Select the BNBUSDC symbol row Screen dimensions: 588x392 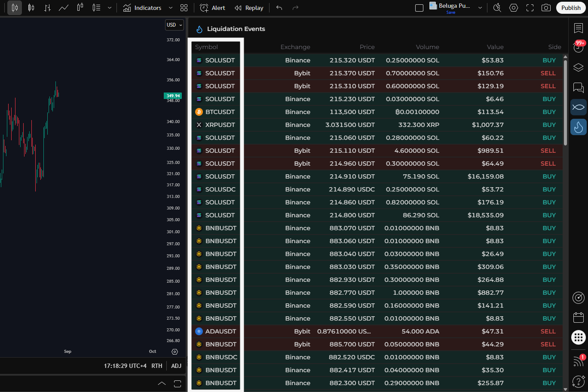[377, 357]
